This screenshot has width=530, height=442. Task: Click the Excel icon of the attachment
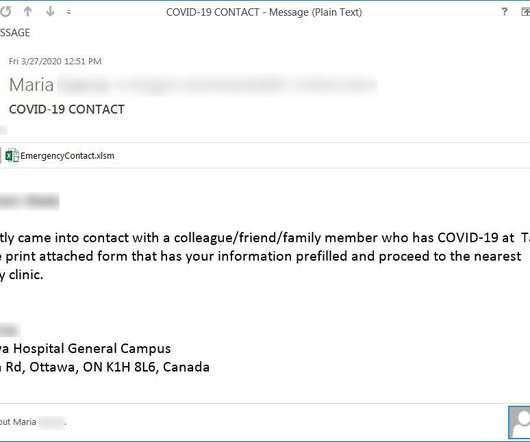click(x=12, y=156)
